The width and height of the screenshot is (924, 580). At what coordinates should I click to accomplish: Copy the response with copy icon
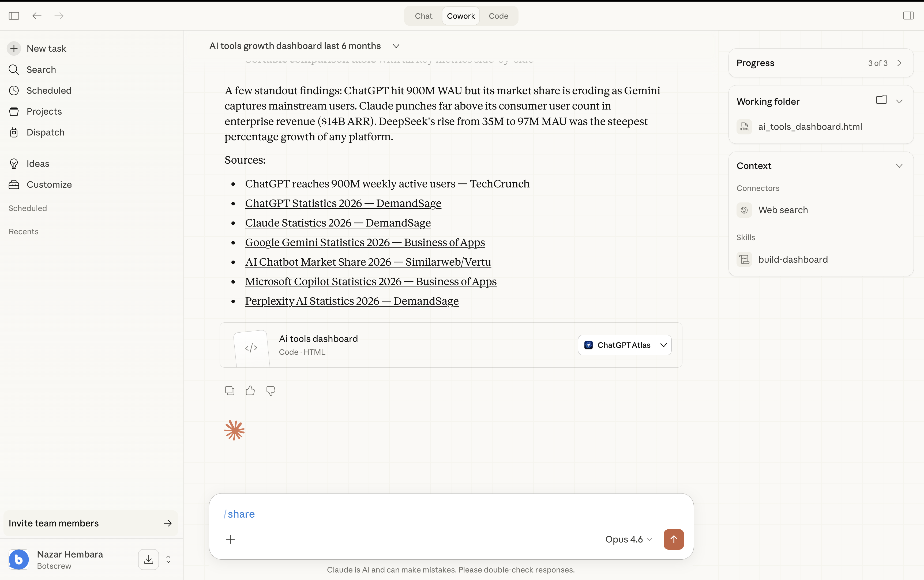(229, 390)
